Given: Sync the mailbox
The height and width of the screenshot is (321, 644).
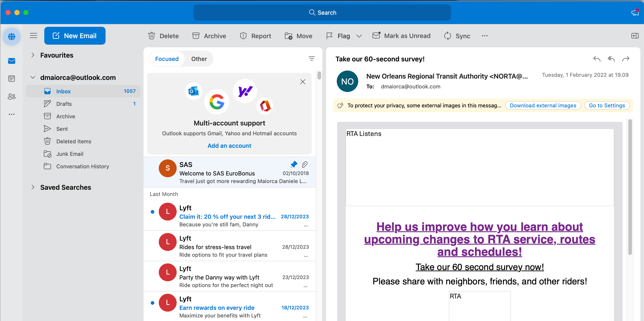Looking at the screenshot, I should point(457,36).
